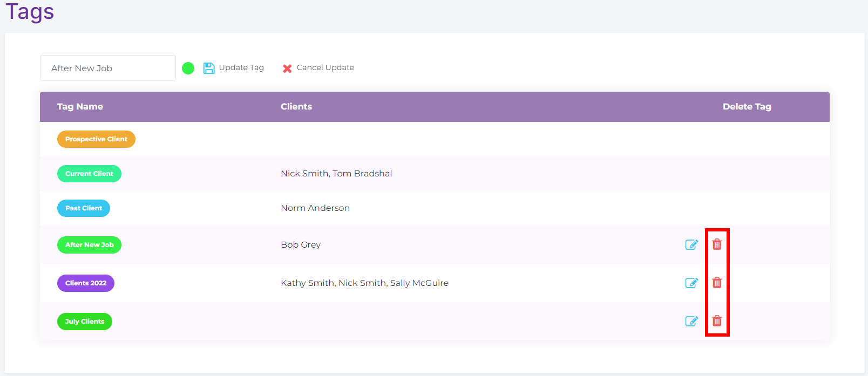Choose the purple Clients 2022 badge

click(86, 283)
